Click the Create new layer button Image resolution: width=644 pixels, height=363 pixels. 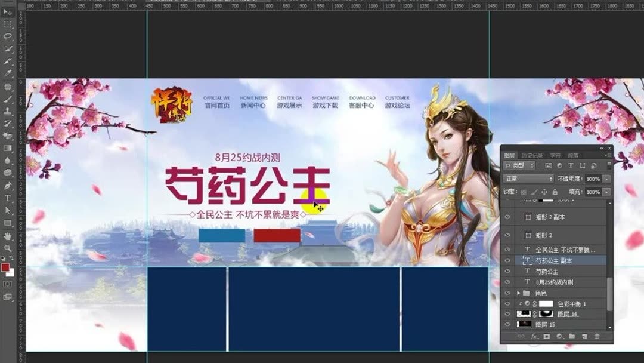point(584,335)
